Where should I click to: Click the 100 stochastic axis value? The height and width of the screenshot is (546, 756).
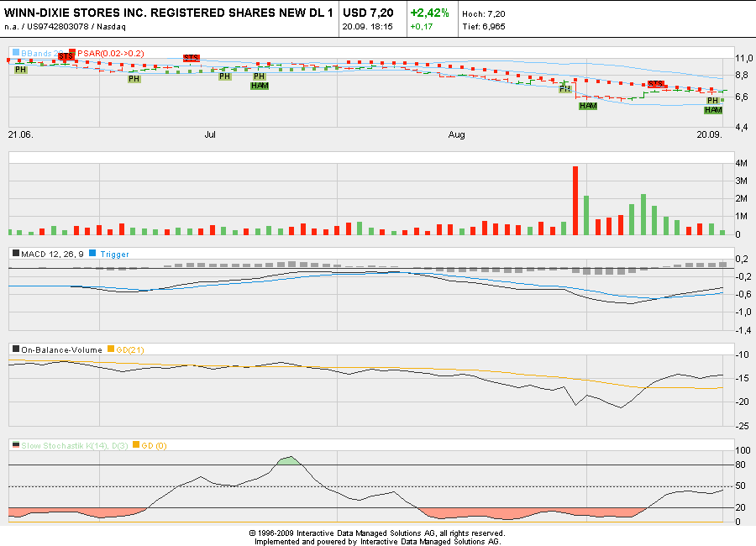pyautogui.click(x=743, y=450)
